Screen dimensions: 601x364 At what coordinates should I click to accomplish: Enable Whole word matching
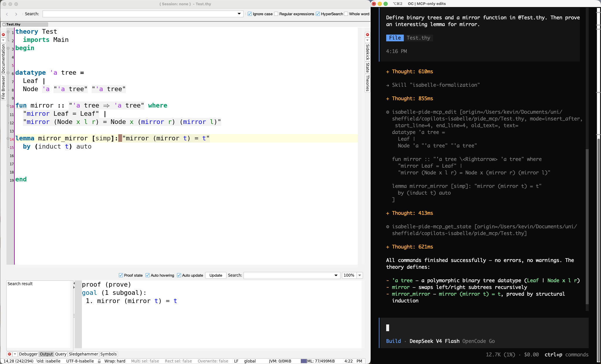coord(346,14)
